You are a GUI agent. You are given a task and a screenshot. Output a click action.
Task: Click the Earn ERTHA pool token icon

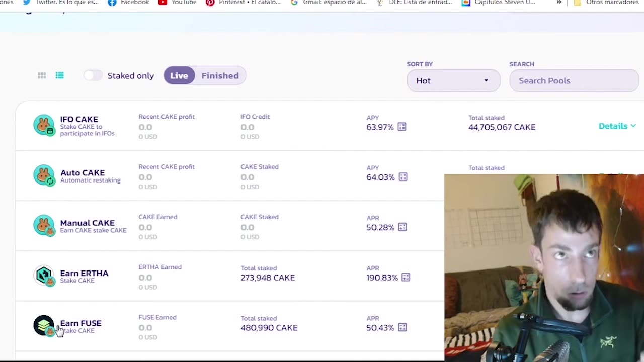44,276
